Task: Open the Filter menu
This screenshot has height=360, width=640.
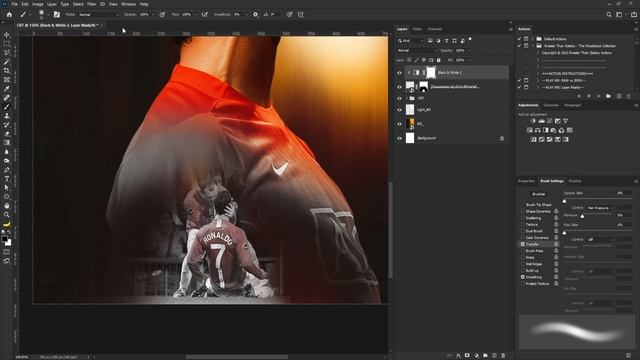Action: coord(91,4)
